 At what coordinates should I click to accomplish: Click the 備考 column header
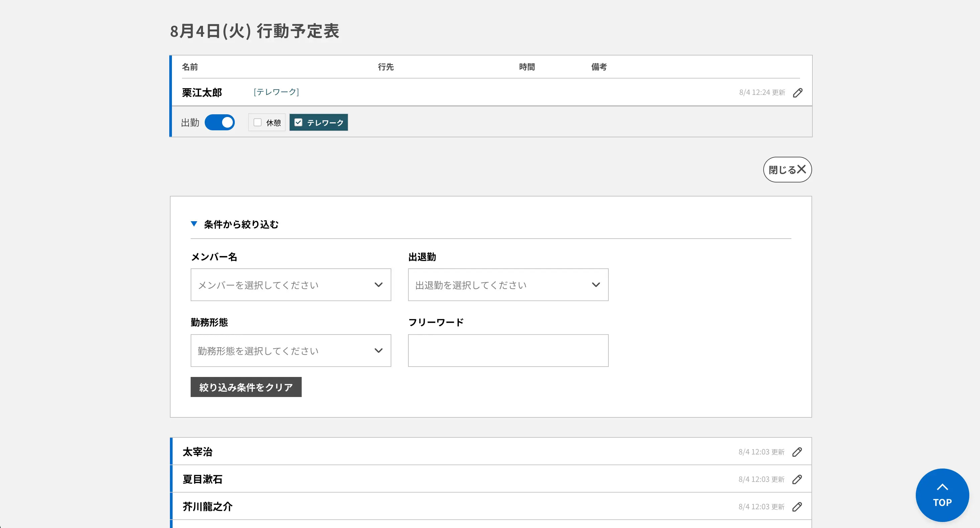click(599, 67)
